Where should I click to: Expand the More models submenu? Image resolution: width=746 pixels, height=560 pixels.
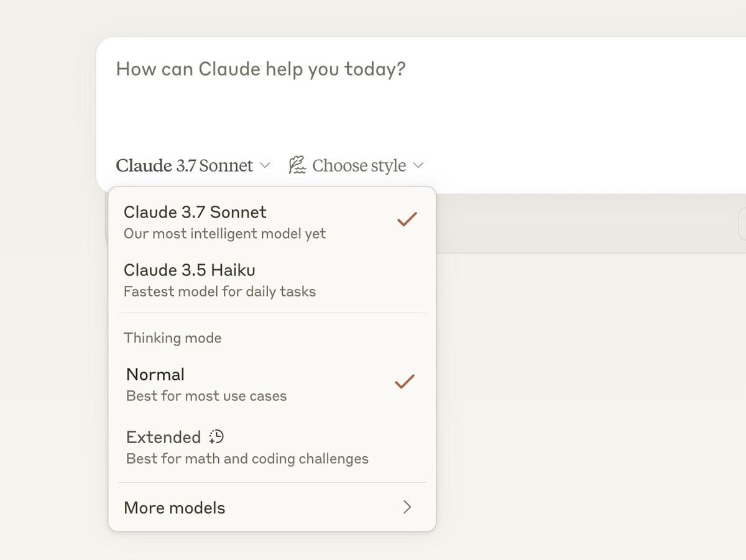[272, 508]
